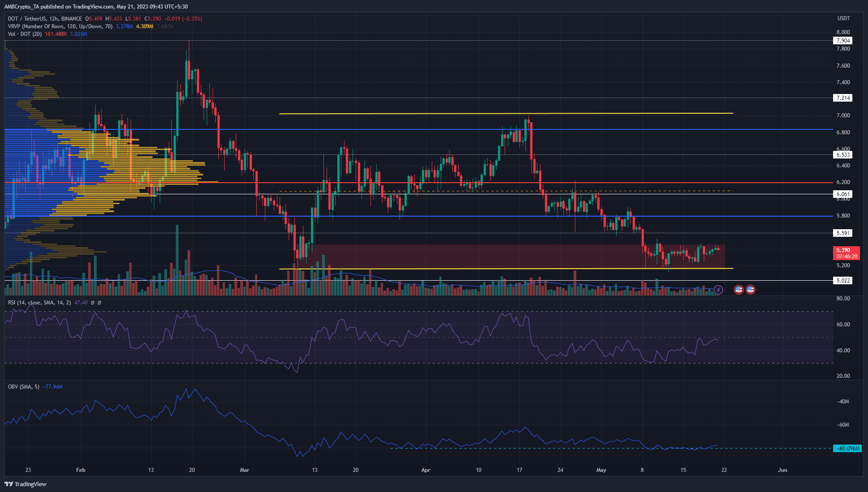Click the Apr date on time axis
Viewport: 868px width, 492px height.
point(425,470)
